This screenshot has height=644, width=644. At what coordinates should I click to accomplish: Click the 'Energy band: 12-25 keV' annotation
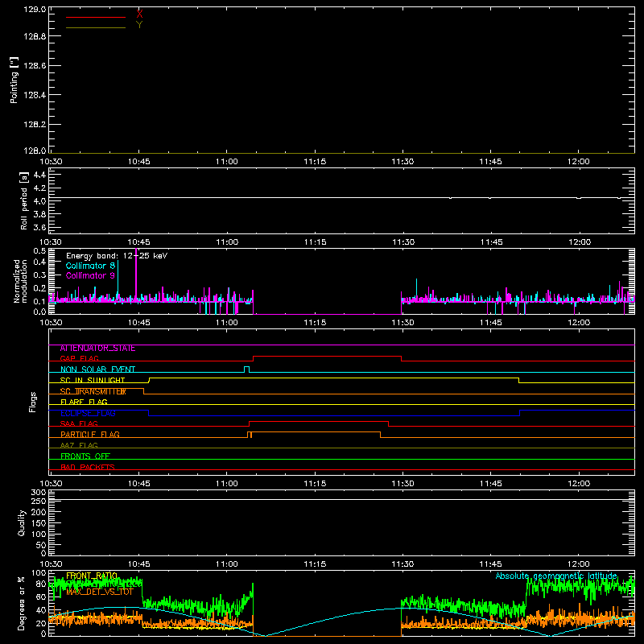point(117,256)
